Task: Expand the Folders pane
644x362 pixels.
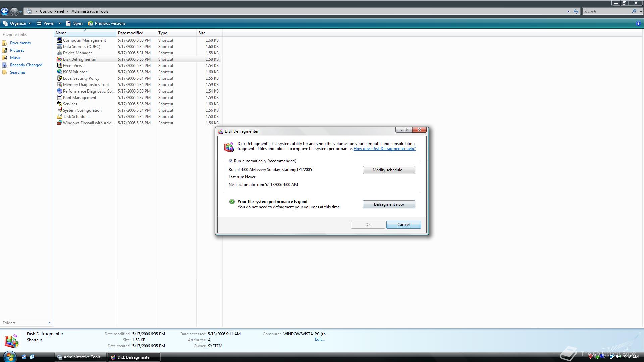Action: coord(49,323)
